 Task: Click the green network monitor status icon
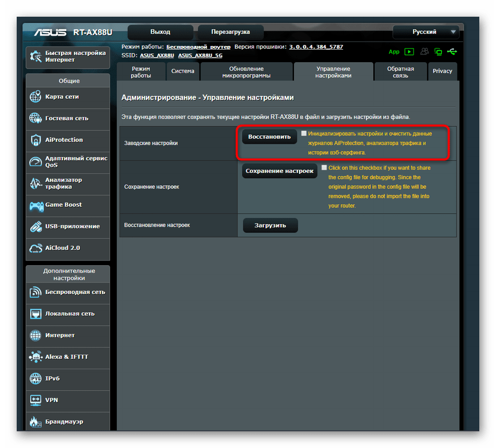(438, 52)
